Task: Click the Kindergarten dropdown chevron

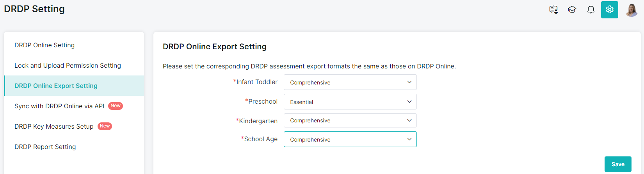Action: click(409, 120)
